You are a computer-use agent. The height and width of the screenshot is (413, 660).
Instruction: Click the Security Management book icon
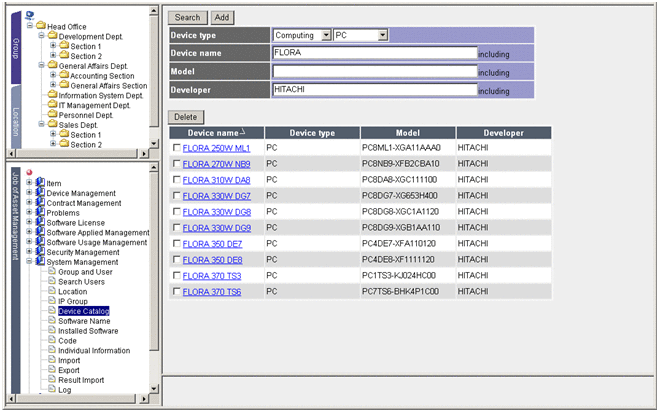[40, 252]
